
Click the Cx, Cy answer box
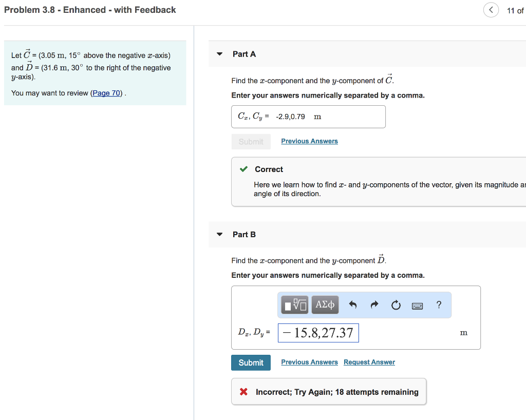click(308, 117)
